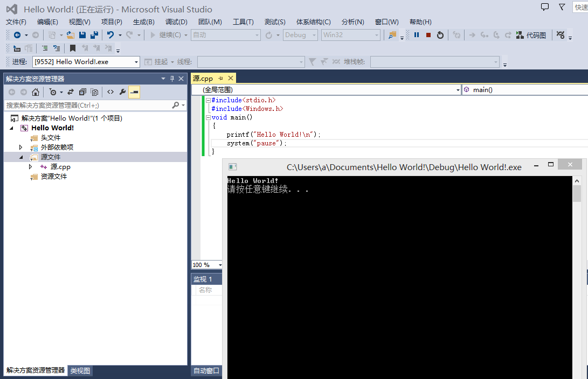Screen dimensions: 588x379
Task: Select the 资源文件 folder
Action: [x=54, y=177]
